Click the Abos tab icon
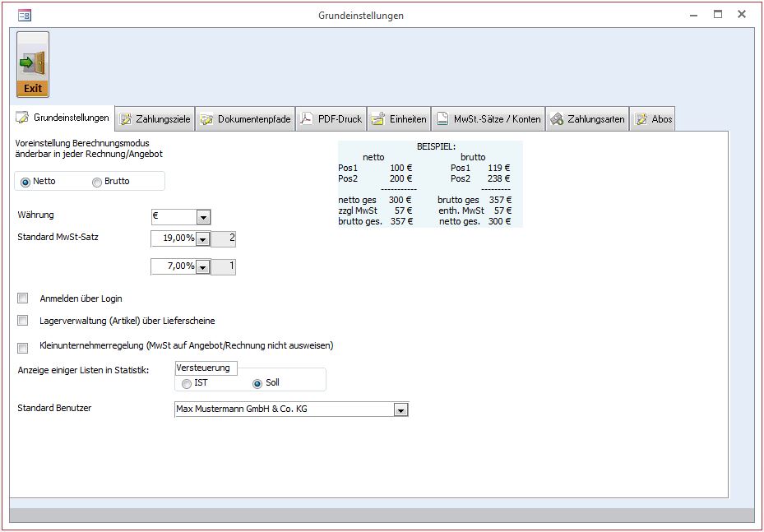 [641, 119]
